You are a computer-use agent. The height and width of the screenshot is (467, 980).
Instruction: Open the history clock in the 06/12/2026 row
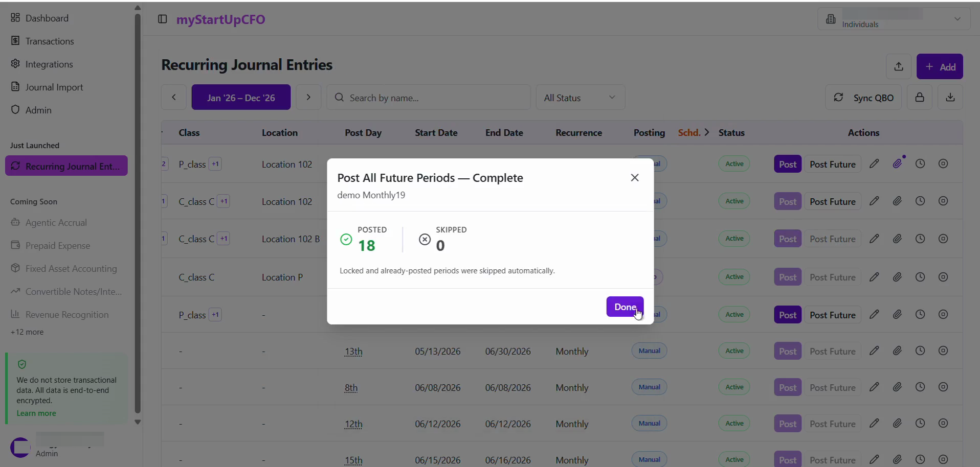tap(920, 423)
